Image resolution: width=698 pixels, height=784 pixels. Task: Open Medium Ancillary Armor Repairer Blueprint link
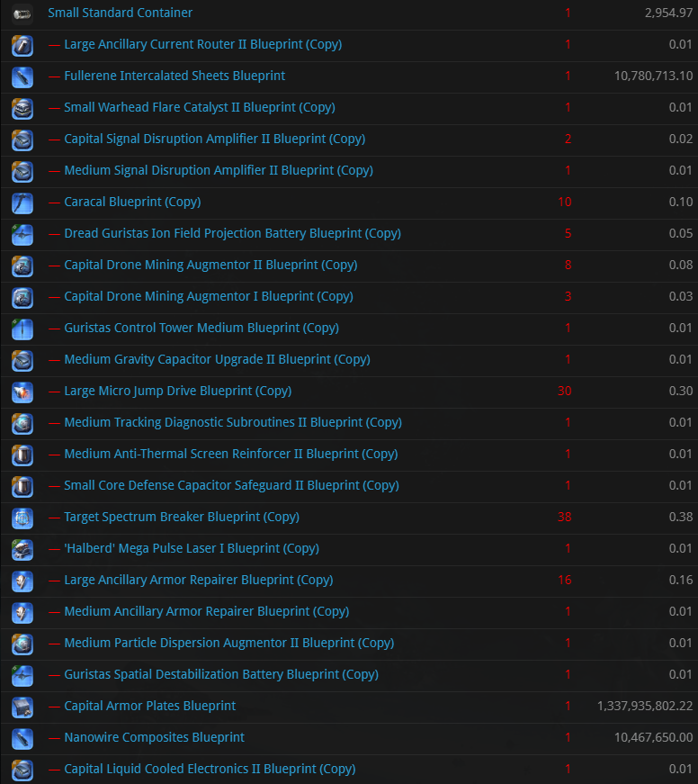[206, 611]
